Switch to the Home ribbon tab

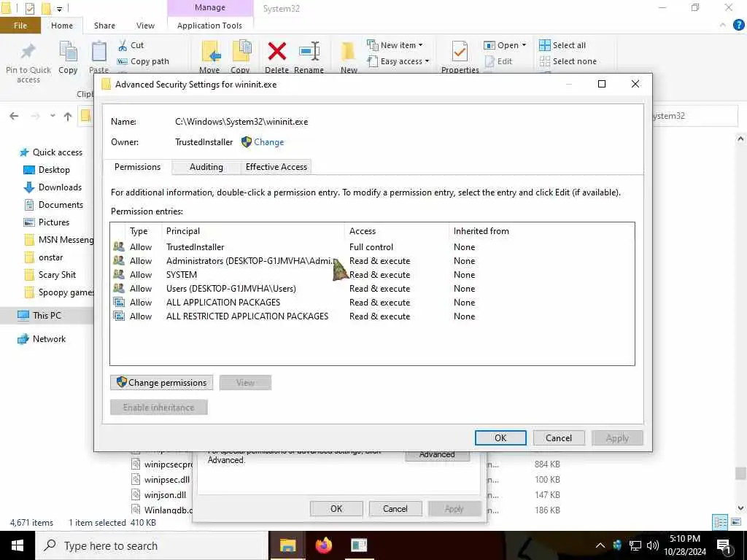tap(62, 26)
